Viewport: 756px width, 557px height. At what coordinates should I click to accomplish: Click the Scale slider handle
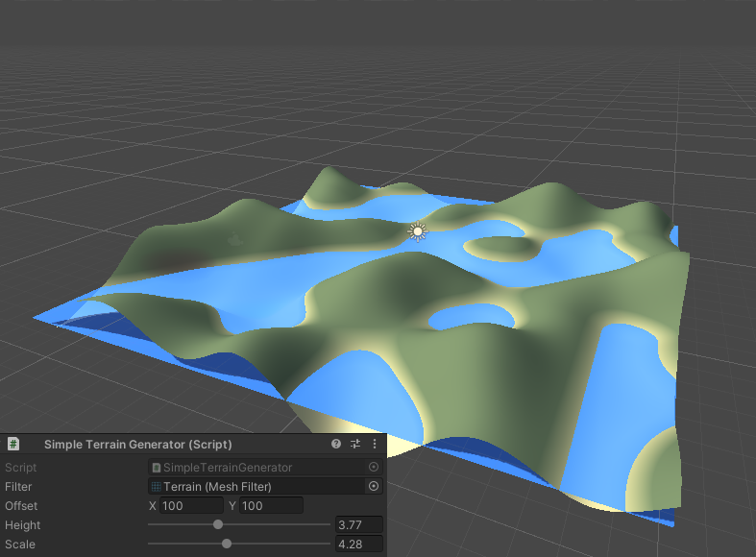[x=227, y=544]
